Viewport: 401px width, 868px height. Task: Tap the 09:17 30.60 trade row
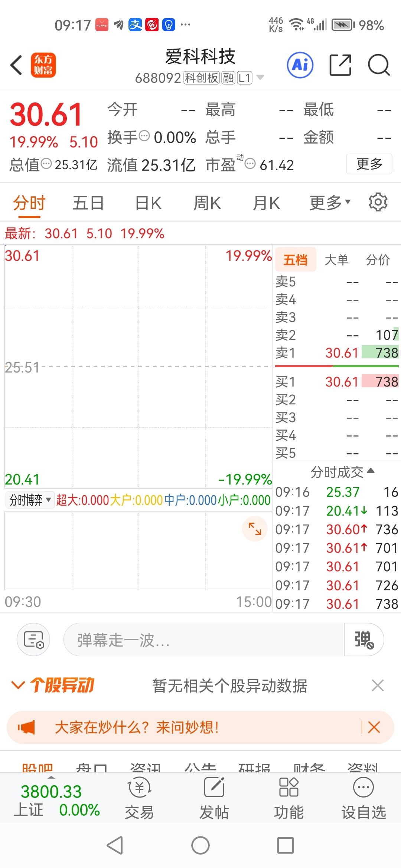[x=337, y=529]
